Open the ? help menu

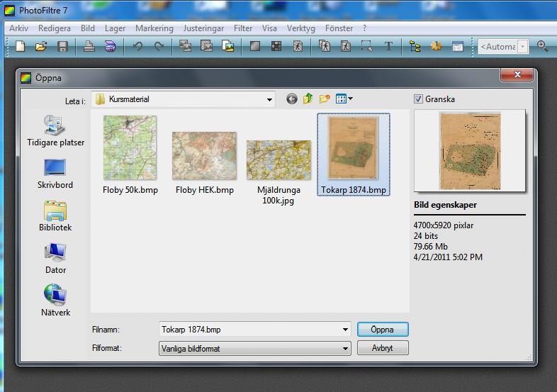pyautogui.click(x=364, y=28)
